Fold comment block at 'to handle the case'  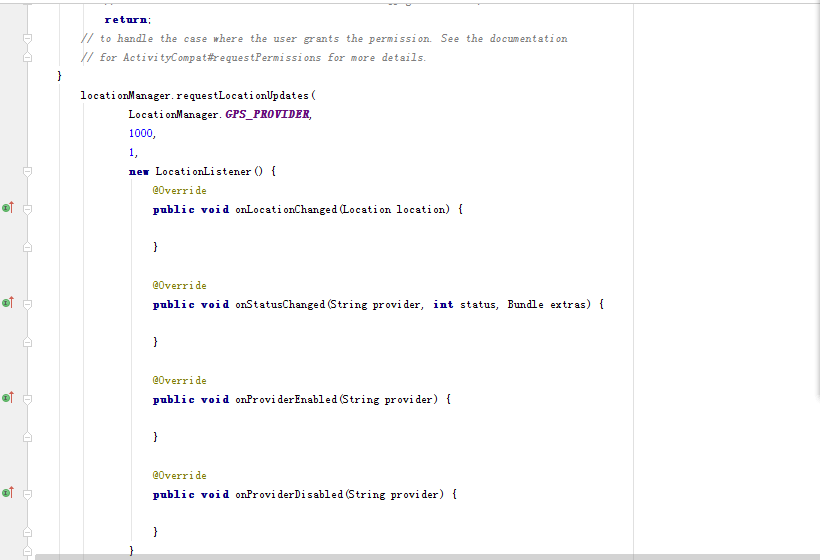(x=28, y=39)
